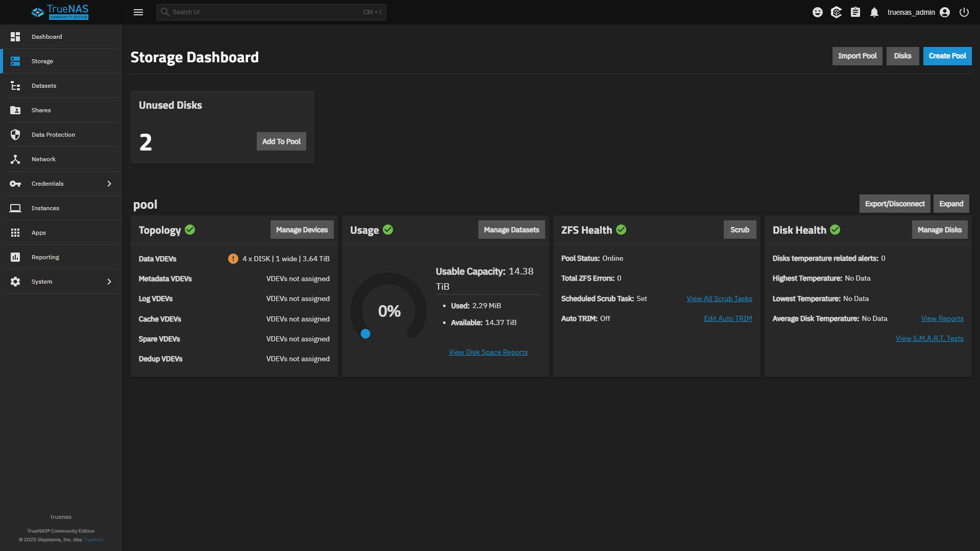Click the feedback smiley icon

tap(818, 12)
